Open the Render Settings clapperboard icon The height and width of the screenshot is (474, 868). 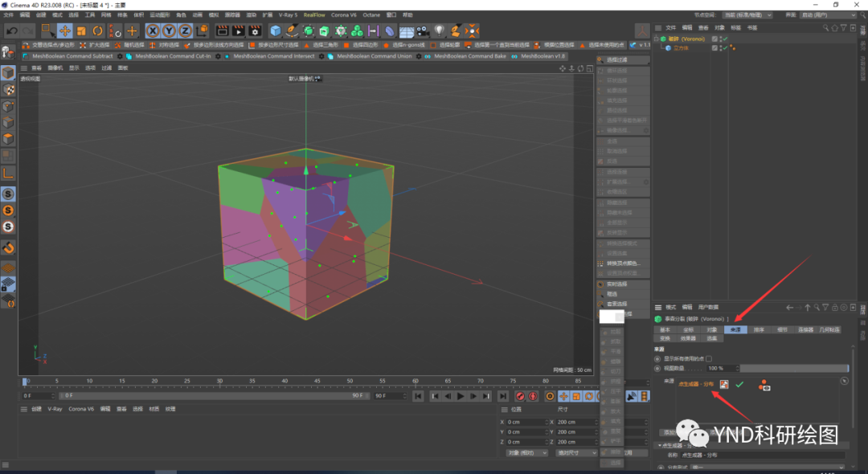[256, 31]
